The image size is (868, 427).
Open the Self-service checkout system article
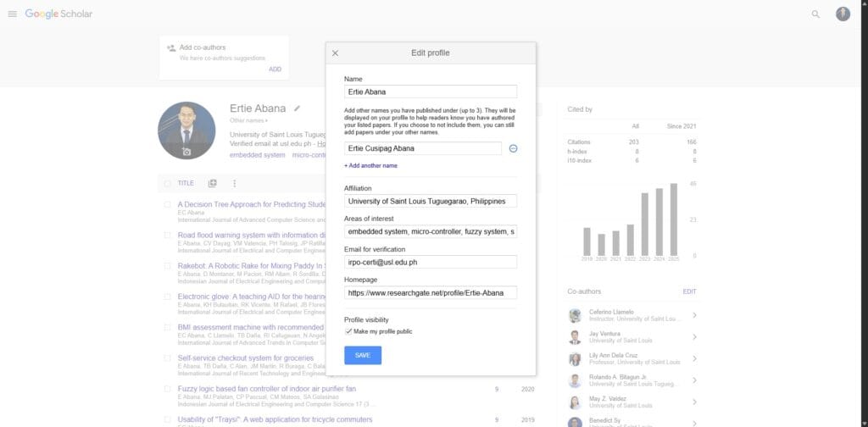(x=246, y=358)
